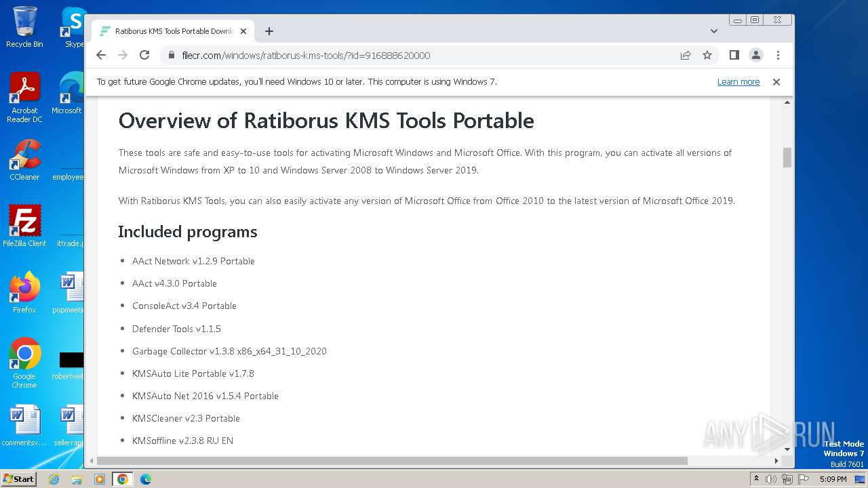
Task: Open the sellerrap Word document on desktop
Action: click(70, 426)
